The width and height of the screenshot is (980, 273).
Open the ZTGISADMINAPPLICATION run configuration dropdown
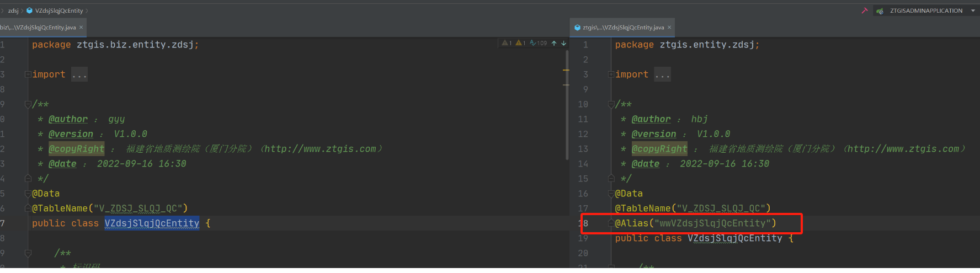(x=973, y=10)
